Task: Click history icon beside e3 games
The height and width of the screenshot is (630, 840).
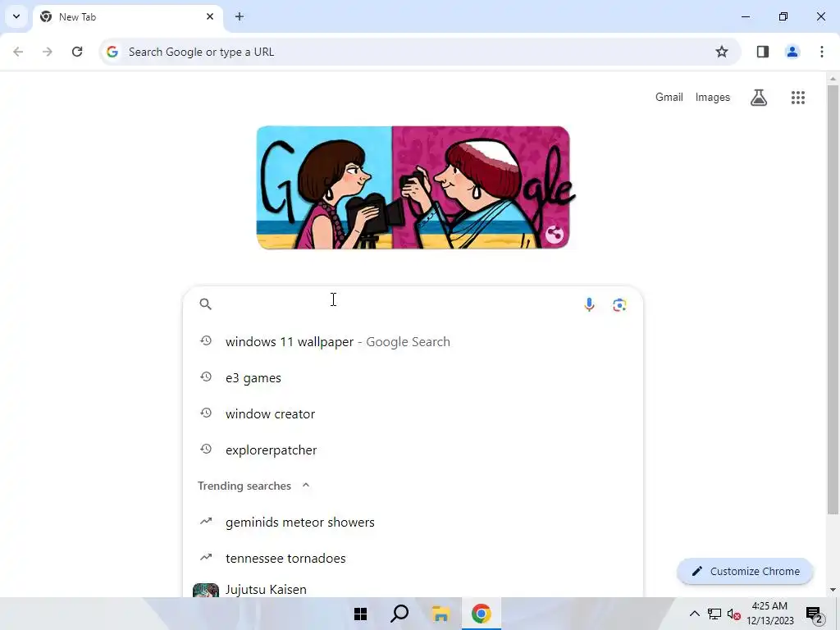Action: pyautogui.click(x=206, y=377)
